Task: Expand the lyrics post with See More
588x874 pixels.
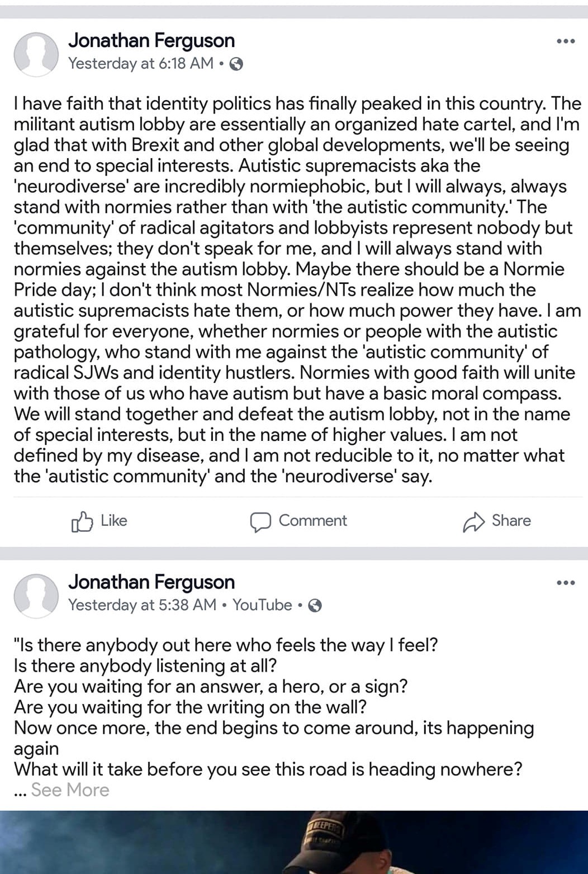Action: (x=70, y=790)
